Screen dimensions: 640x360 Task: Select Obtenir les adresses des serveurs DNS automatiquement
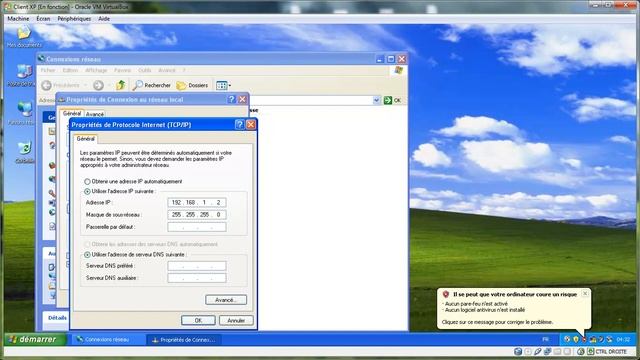[87, 244]
